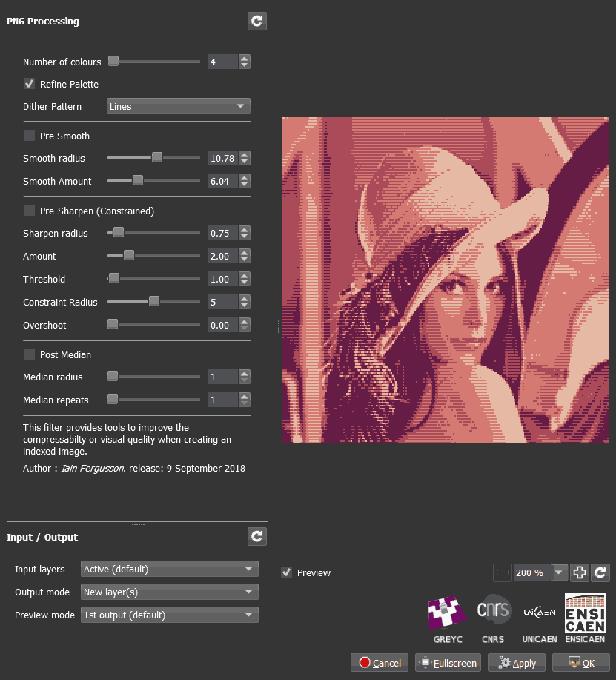Click the Median repeats slider handle
Viewport: 616px width, 680px height.
tap(113, 399)
